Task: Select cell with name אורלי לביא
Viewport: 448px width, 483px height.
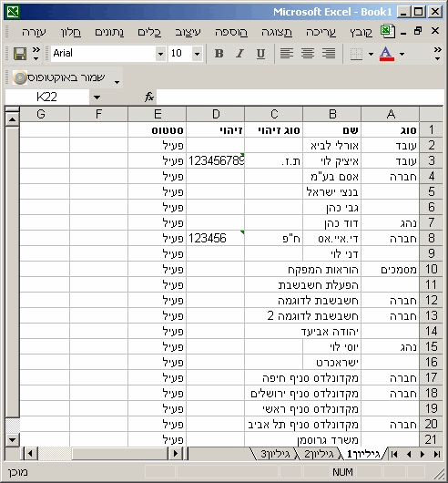Action: click(332, 146)
